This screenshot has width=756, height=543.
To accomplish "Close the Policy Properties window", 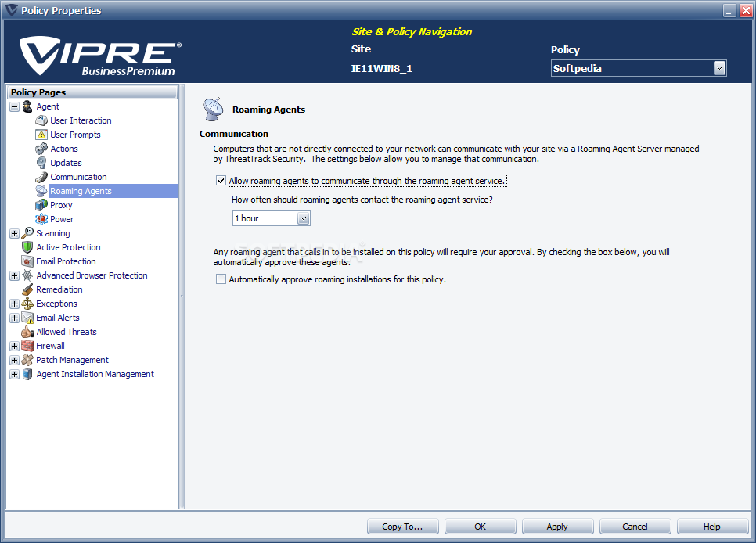I will (746, 11).
